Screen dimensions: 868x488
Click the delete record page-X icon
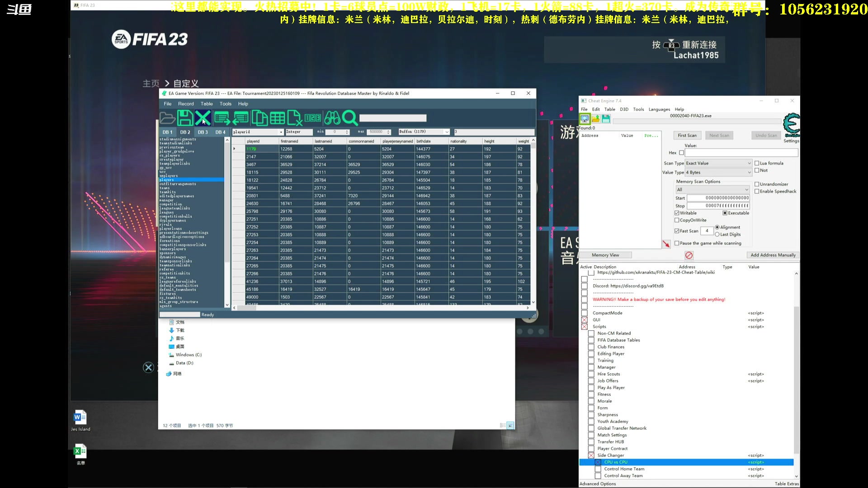(x=295, y=118)
